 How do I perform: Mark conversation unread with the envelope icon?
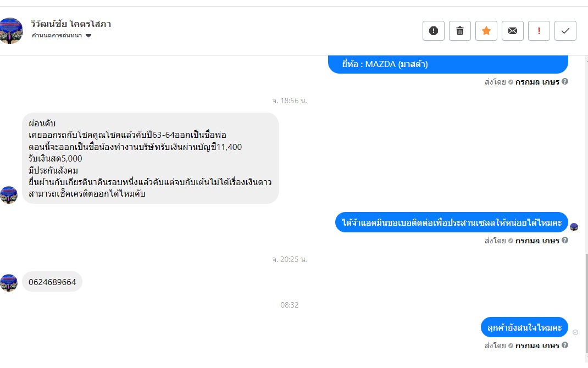tap(513, 31)
